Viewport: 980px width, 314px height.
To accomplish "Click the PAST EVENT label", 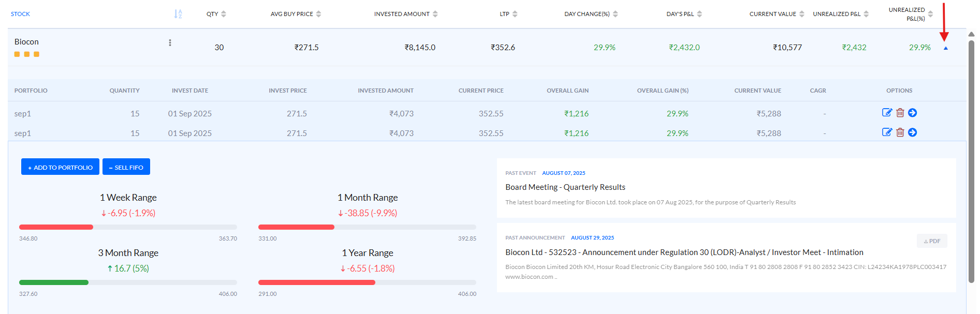I will click(521, 173).
